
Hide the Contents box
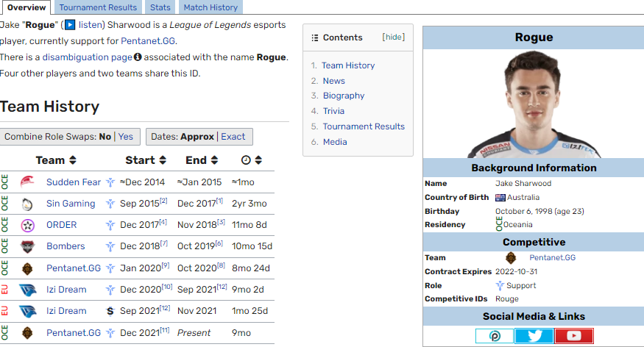[x=394, y=37]
